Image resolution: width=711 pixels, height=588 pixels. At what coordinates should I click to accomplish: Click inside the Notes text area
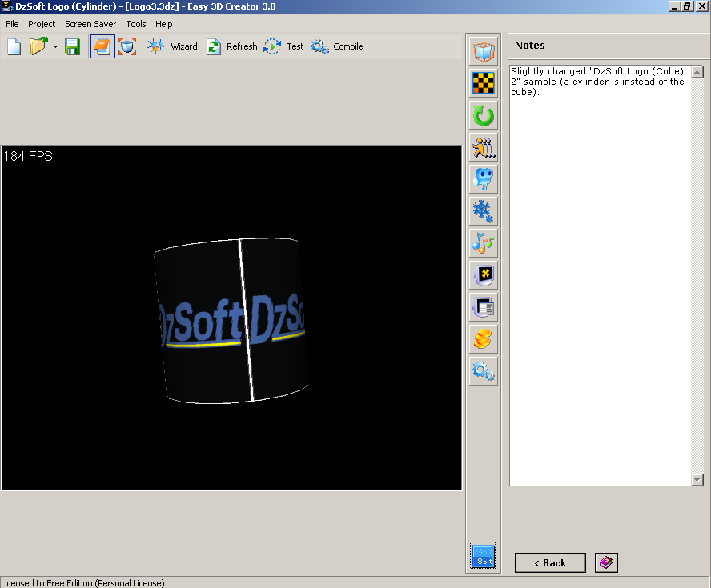tap(601, 275)
